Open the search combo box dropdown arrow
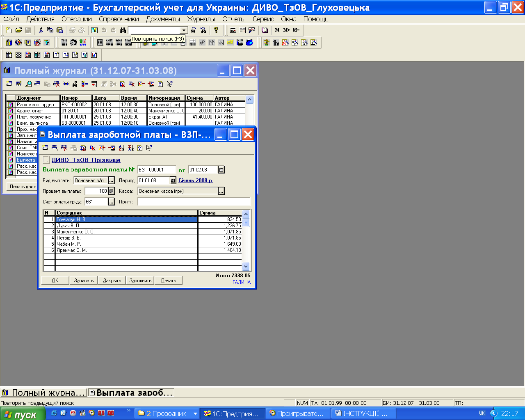Image resolution: width=525 pixels, height=420 pixels. point(184,30)
